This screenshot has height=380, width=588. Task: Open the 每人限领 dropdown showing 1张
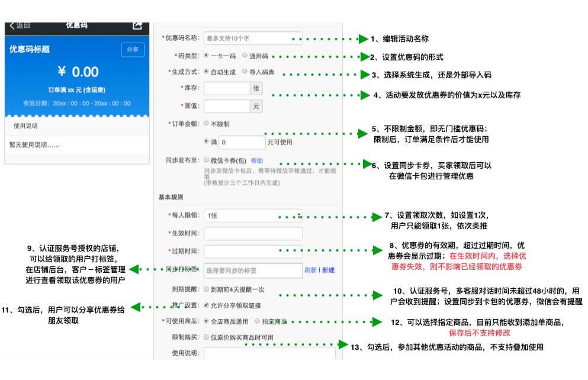point(253,215)
